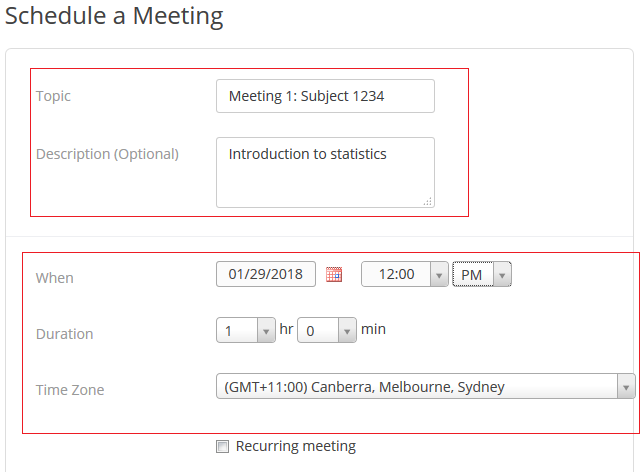Click the date field showing 01/29/2018
The height and width of the screenshot is (472, 644).
[265, 274]
